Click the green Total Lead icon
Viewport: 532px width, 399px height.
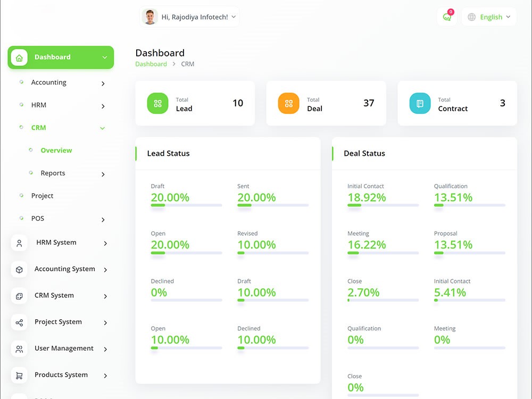158,103
